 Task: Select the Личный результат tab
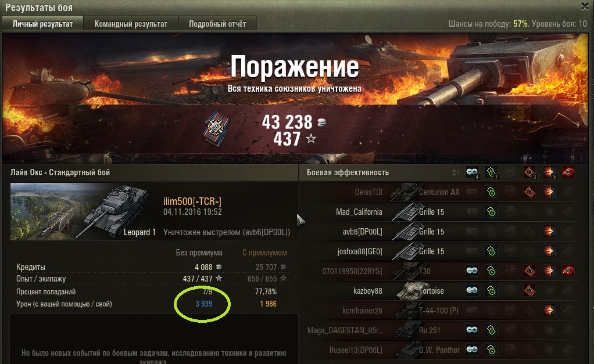click(x=42, y=23)
